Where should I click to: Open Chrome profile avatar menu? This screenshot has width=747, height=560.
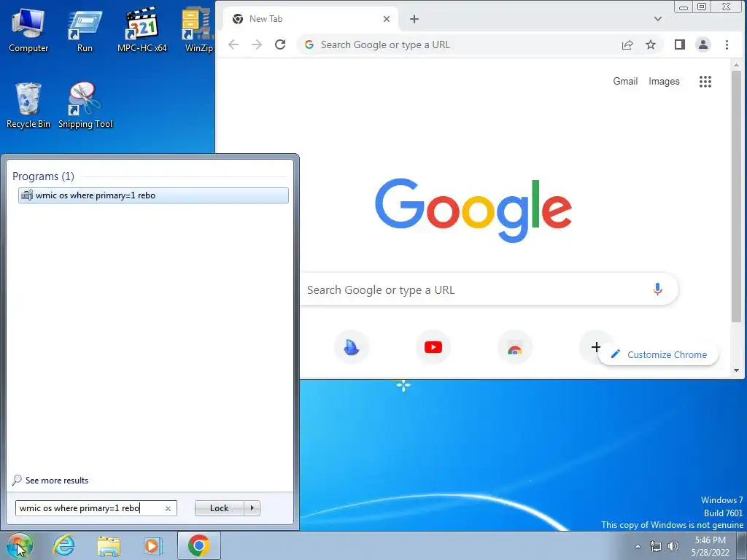(x=703, y=44)
